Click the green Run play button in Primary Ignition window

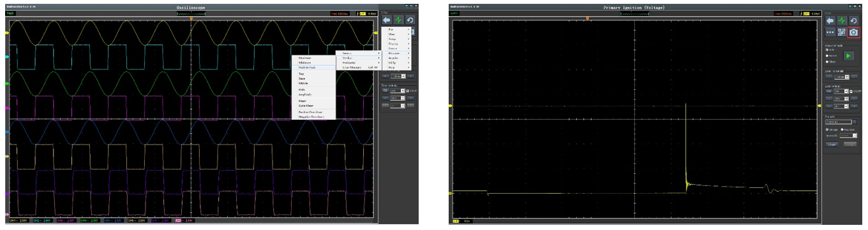(x=849, y=56)
